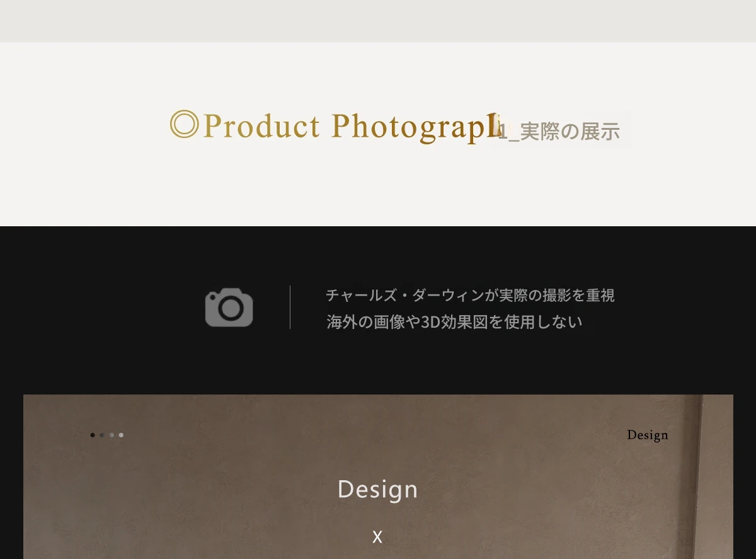Pick the lightest fourth carousel dot
Image resolution: width=756 pixels, height=559 pixels.
coord(121,435)
